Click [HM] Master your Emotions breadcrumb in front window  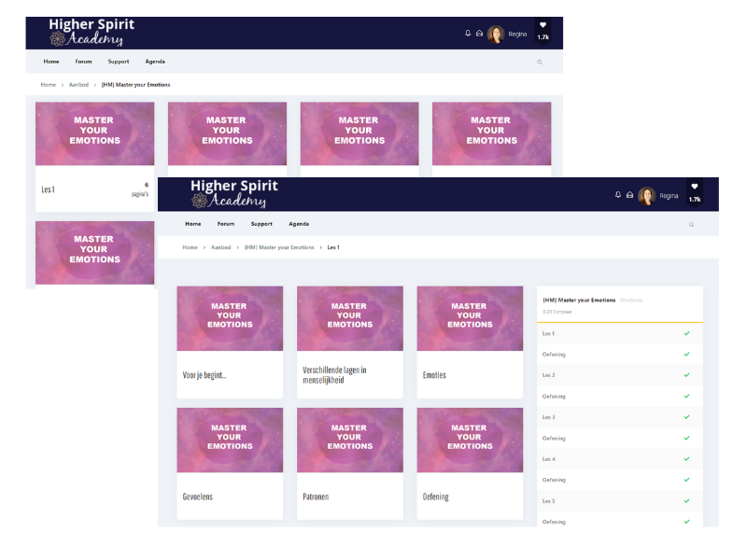point(279,247)
